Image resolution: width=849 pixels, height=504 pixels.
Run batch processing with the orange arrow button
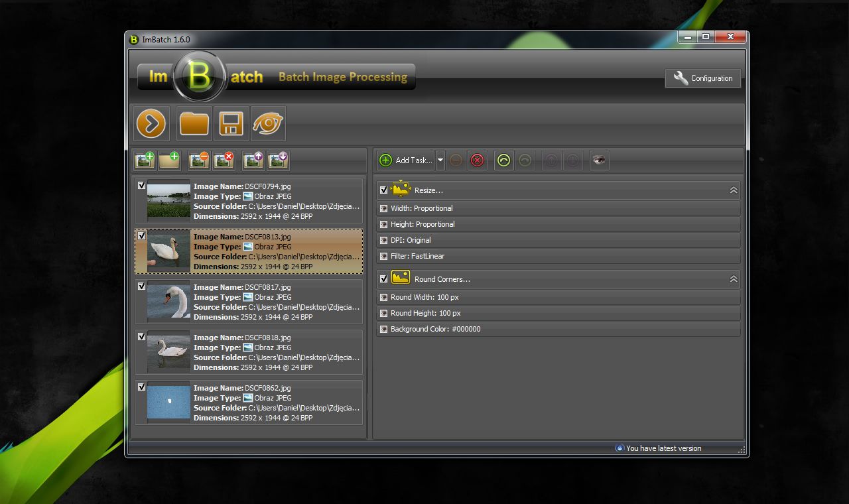[x=151, y=123]
